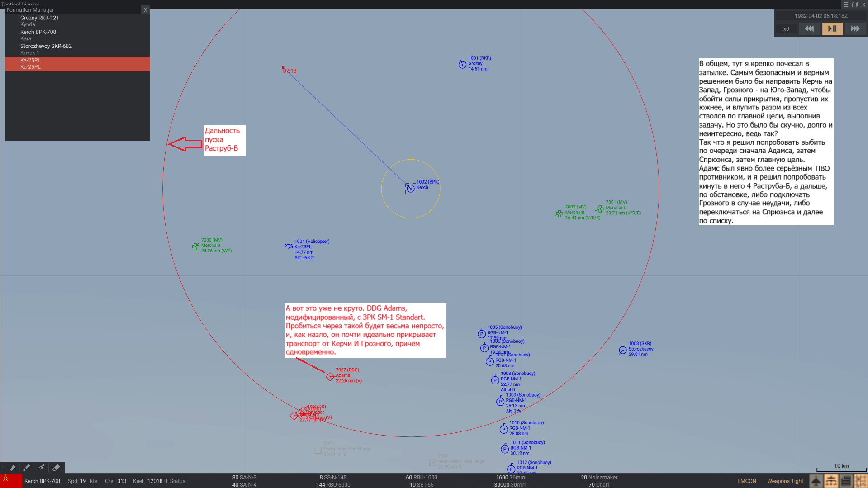Click the Spd 19 kts readout
This screenshot has height=488, width=868.
point(82,481)
